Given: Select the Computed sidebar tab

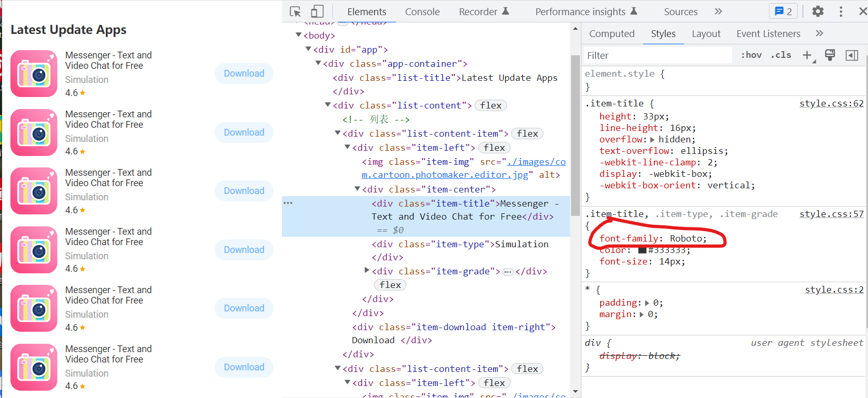Looking at the screenshot, I should [x=612, y=33].
